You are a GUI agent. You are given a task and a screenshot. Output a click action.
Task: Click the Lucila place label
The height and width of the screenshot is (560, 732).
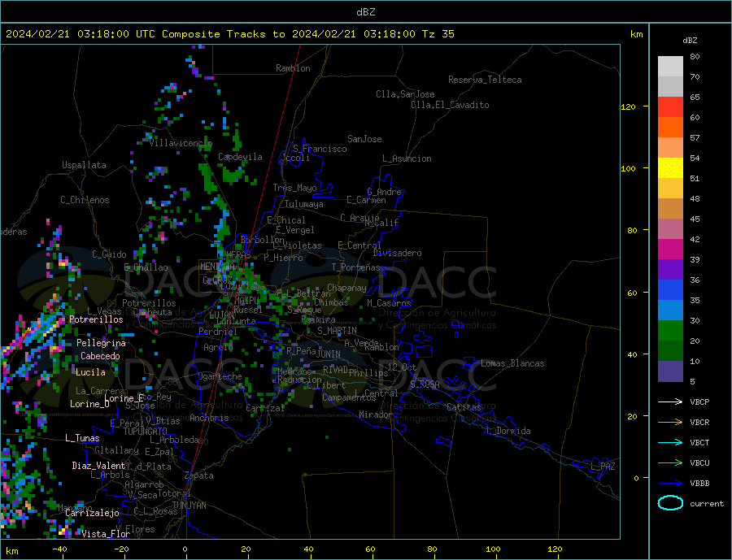[90, 372]
